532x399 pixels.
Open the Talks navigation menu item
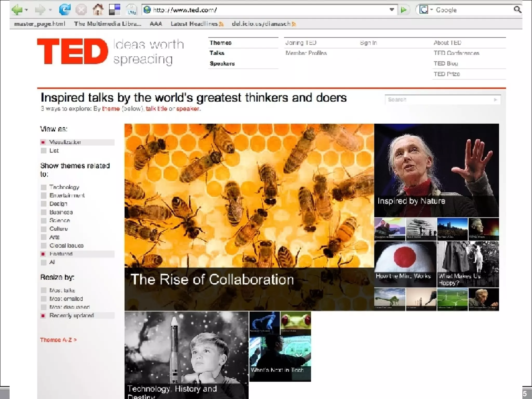click(x=217, y=53)
